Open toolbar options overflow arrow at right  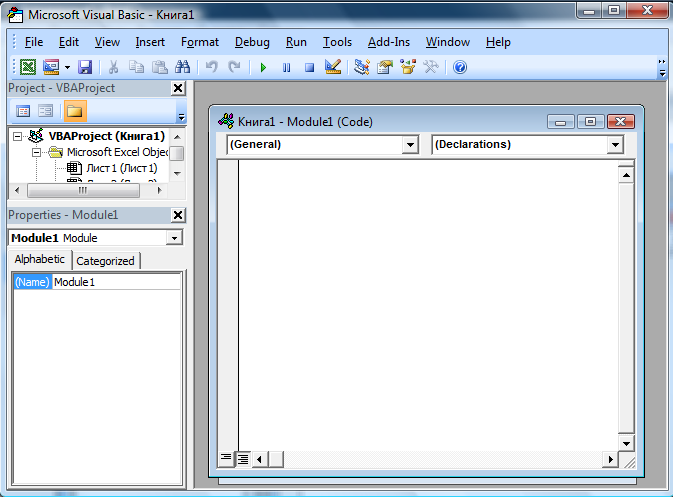662,67
